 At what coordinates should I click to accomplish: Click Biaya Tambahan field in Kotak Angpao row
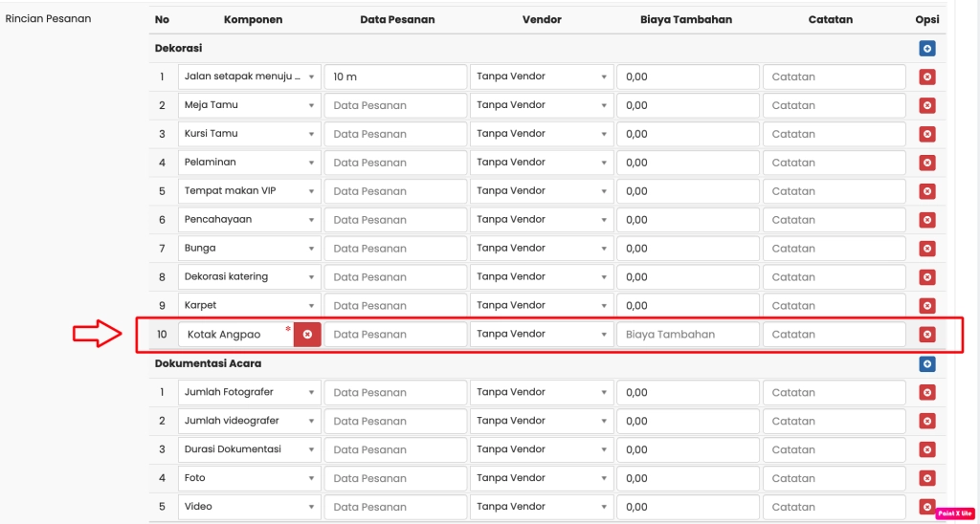687,335
